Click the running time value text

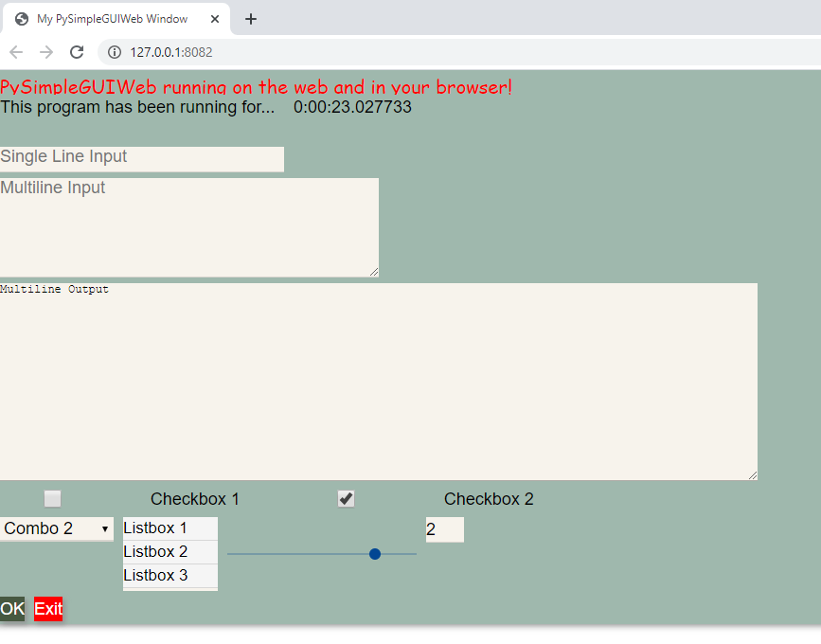click(352, 107)
